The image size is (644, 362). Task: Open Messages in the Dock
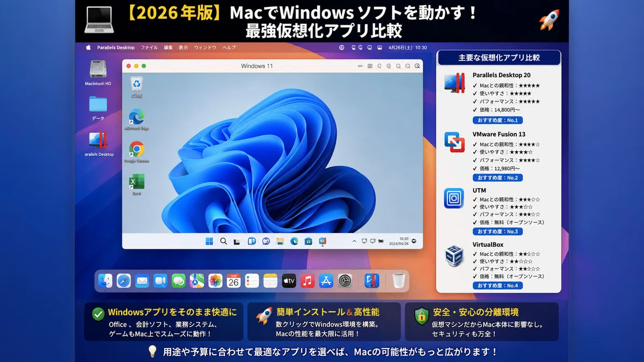[x=179, y=280]
